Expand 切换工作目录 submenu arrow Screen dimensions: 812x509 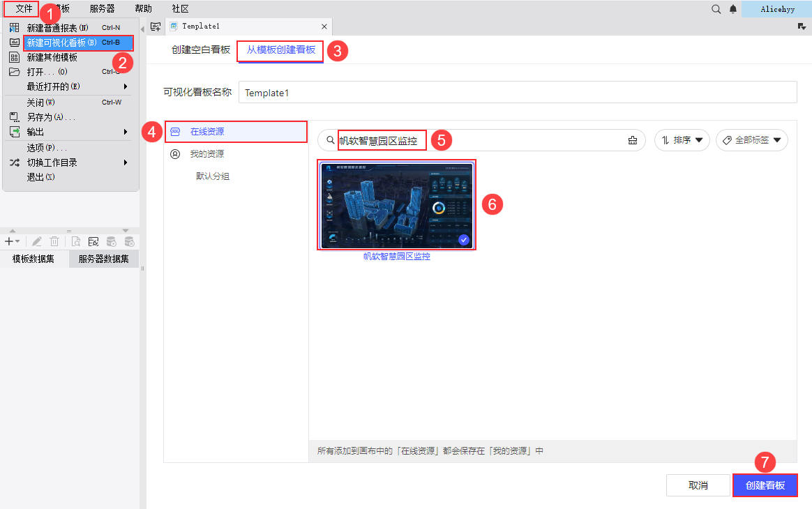(x=126, y=162)
